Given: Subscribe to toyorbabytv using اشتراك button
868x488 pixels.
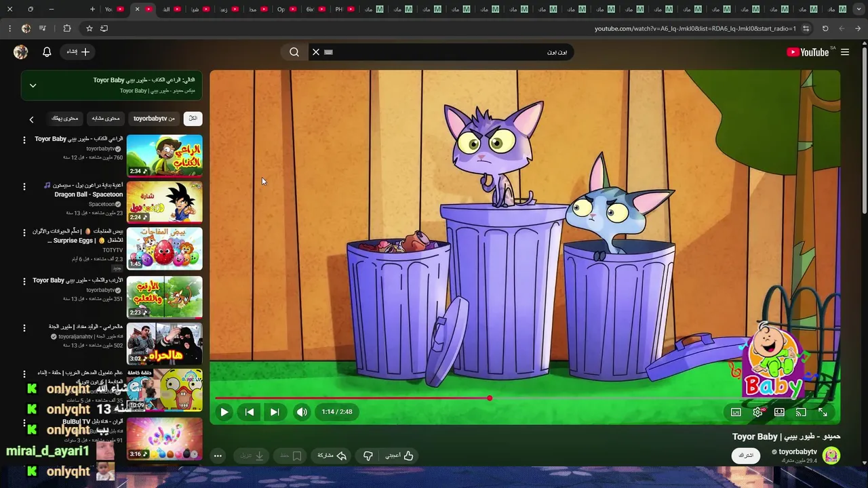Looking at the screenshot, I should point(746,455).
